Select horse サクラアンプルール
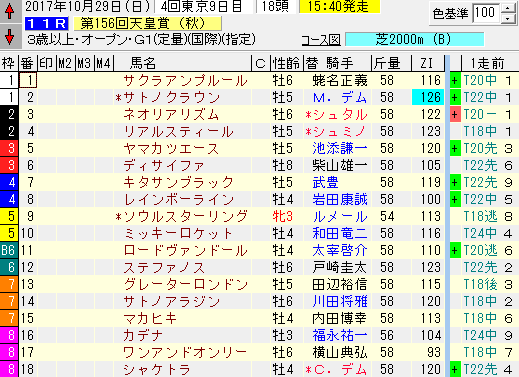Image resolution: width=519 pixels, height=377 pixels. tap(185, 81)
